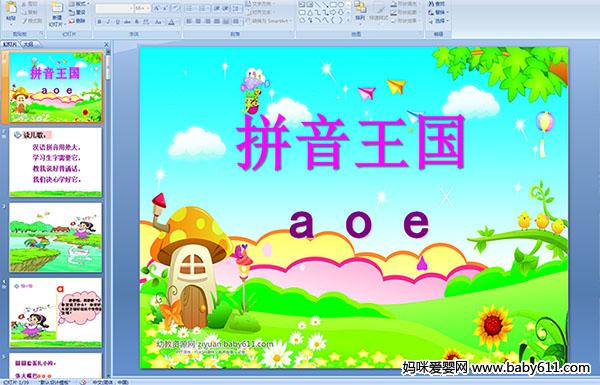
Task: Select the Format Painter brush
Action: [x=24, y=21]
